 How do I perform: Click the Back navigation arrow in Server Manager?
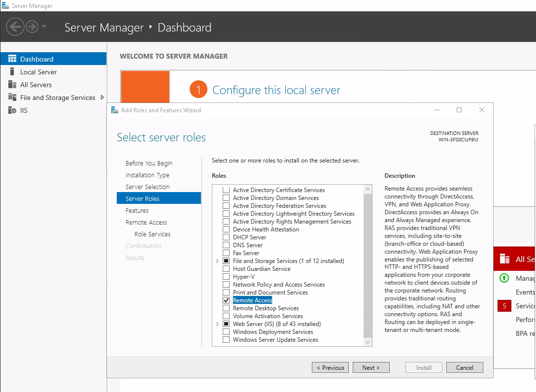[15, 27]
